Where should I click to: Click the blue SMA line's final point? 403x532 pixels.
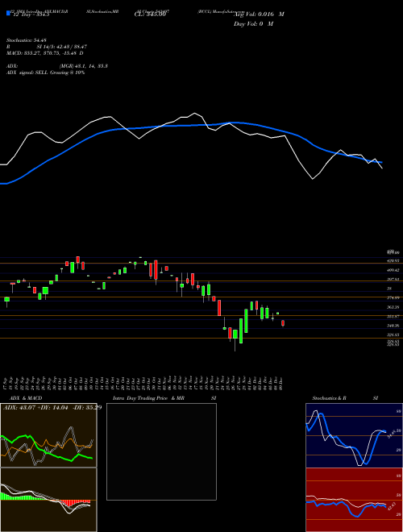coord(381,162)
